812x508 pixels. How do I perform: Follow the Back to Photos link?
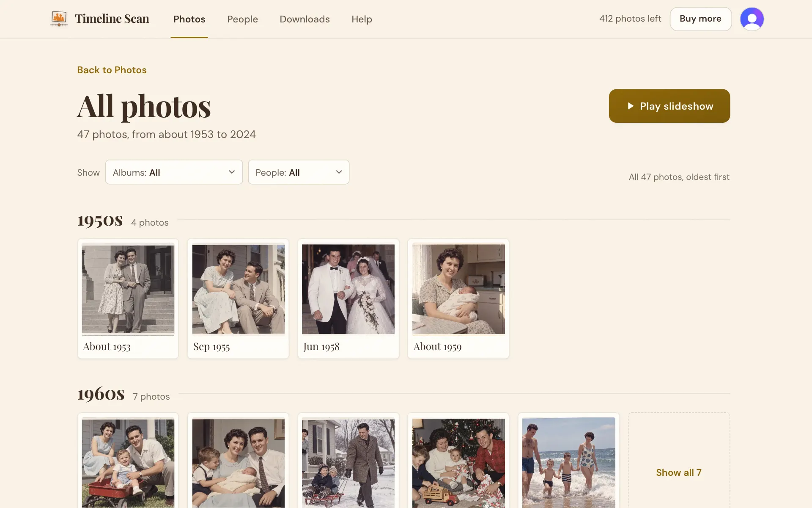tap(112, 70)
